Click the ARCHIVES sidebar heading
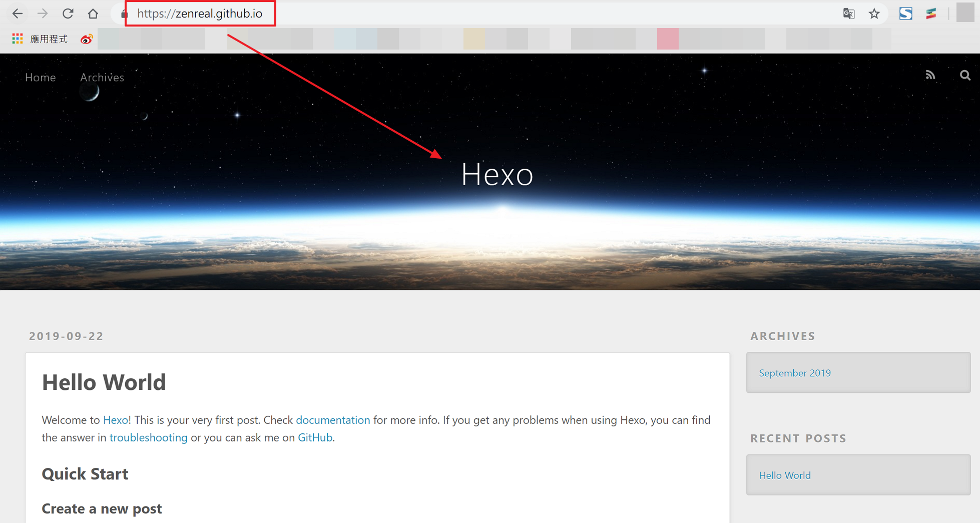 783,336
